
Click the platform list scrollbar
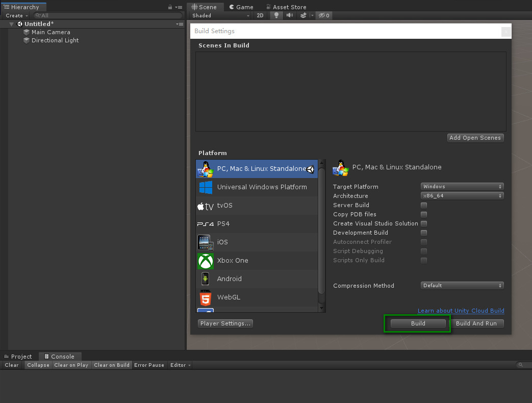(322, 231)
